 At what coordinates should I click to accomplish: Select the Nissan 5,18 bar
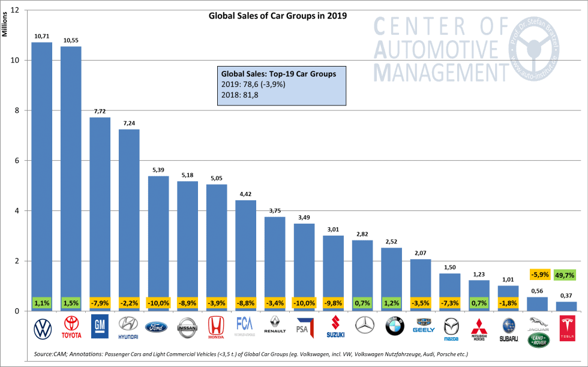click(187, 246)
